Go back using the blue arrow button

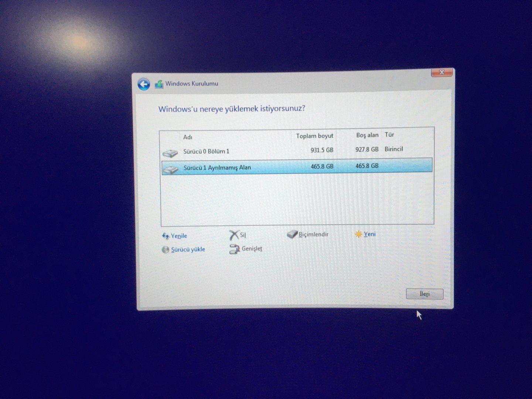pos(144,84)
